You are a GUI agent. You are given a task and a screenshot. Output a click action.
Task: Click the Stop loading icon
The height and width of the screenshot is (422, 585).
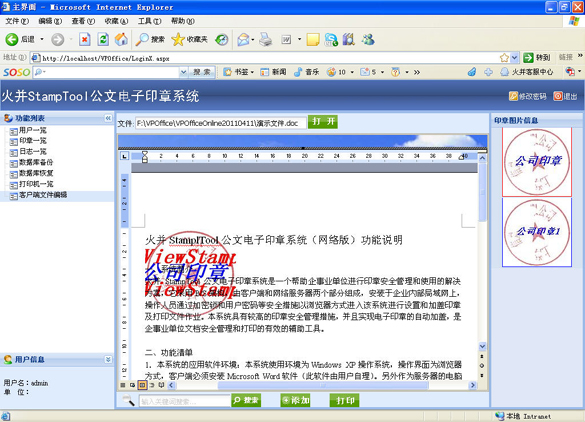[85, 39]
